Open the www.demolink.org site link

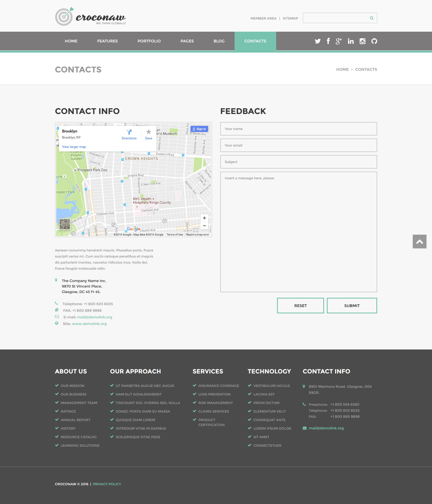click(x=89, y=324)
